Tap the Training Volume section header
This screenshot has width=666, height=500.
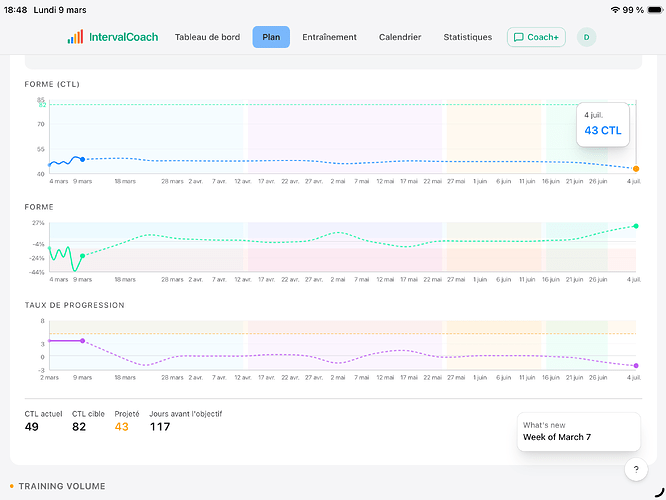point(61,486)
